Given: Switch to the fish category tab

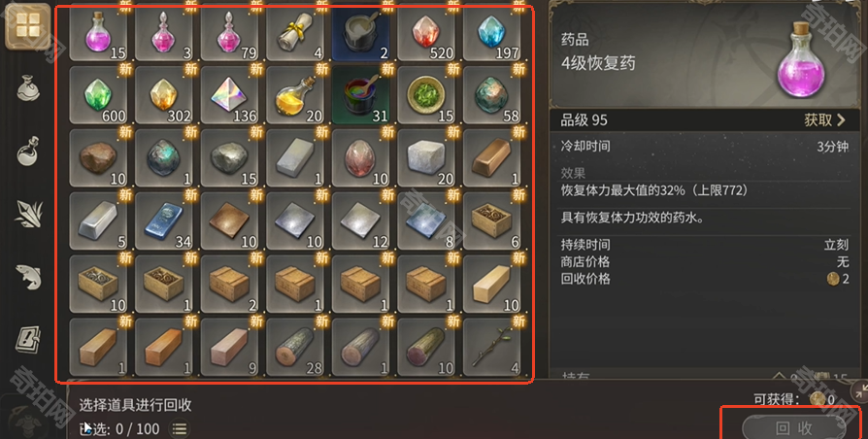Looking at the screenshot, I should click(28, 276).
